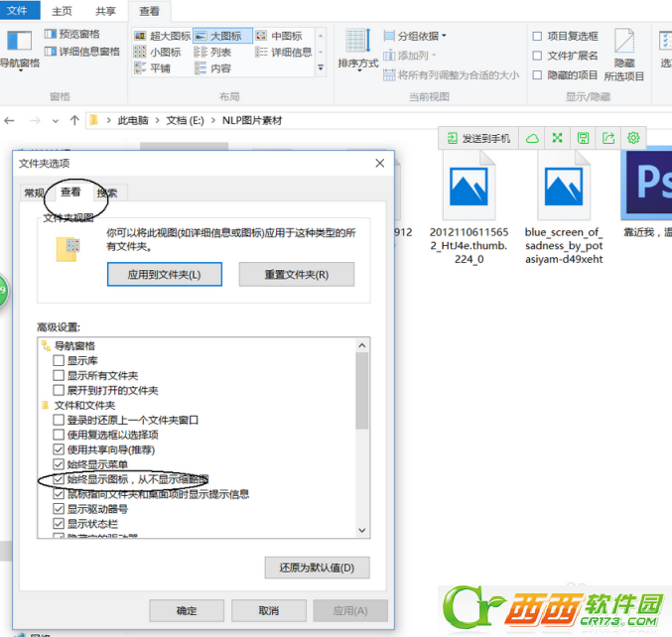Check Use check boxes to select items (使用复选框以选择项)
The image size is (672, 637).
tap(59, 435)
